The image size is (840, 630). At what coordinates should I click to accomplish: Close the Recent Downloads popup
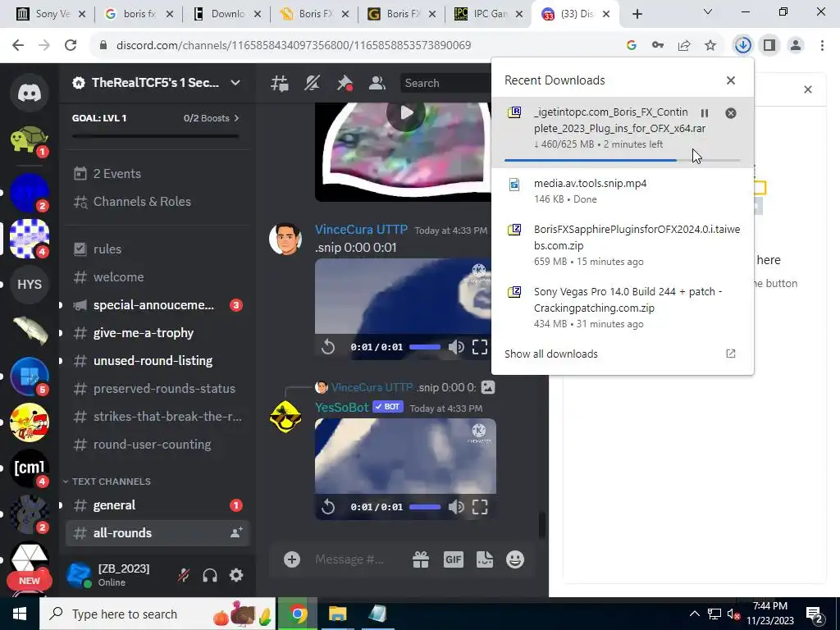tap(731, 80)
